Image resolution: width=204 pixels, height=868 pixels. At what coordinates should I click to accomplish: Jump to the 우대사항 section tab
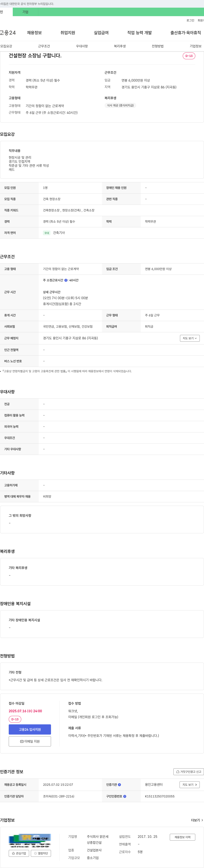82,46
